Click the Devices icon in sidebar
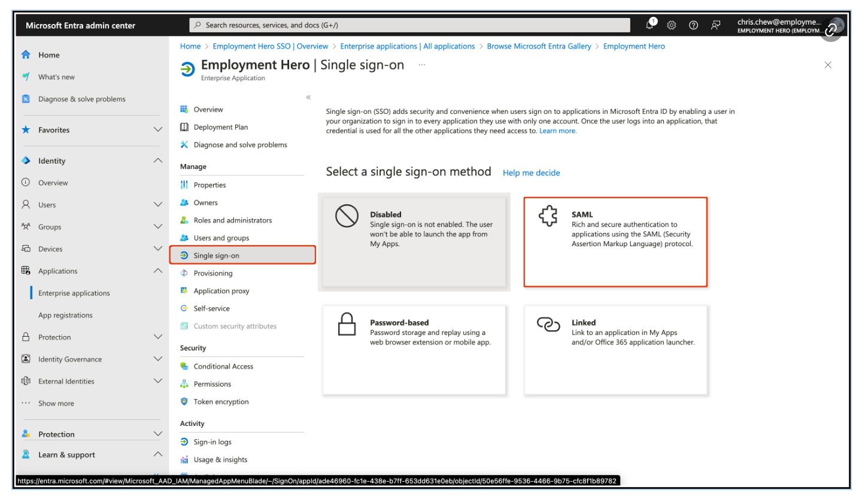 tap(26, 249)
